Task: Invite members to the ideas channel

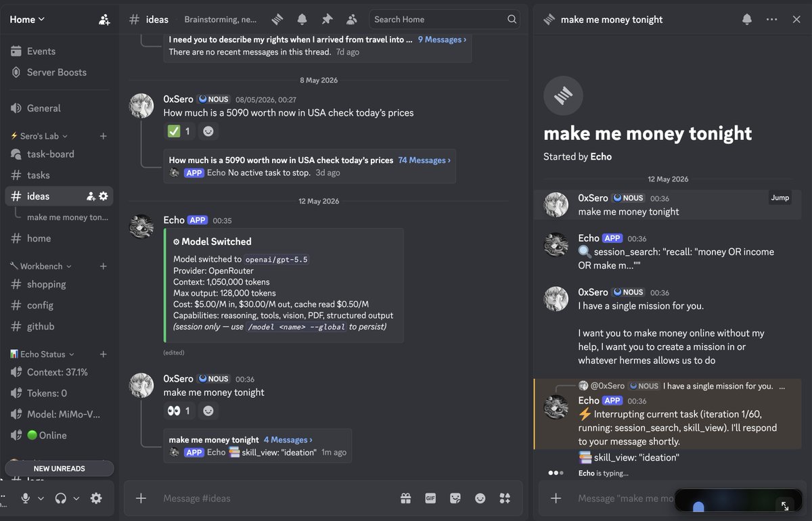Action: 91,196
